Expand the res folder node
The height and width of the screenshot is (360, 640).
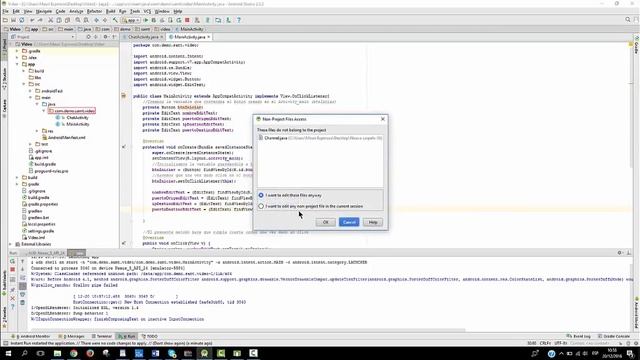[37, 131]
